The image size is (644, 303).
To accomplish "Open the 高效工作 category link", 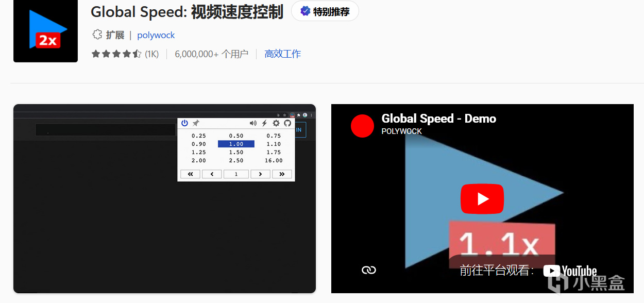I will point(282,54).
